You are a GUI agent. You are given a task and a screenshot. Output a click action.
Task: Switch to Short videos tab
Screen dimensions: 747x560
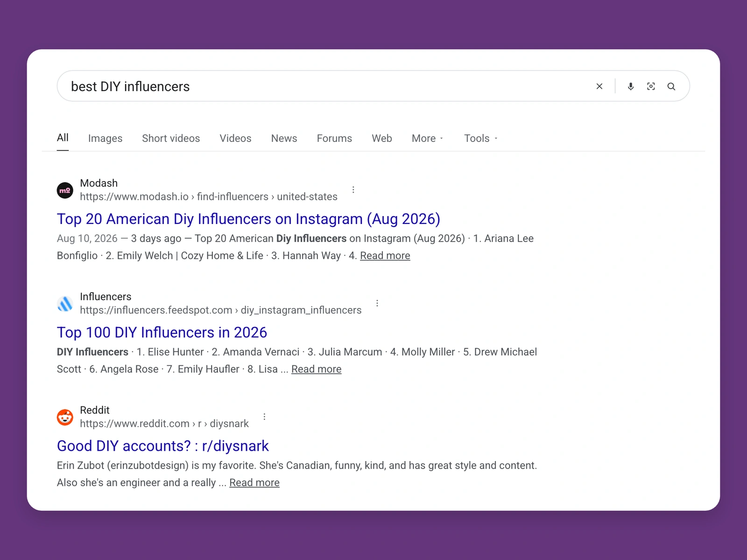pyautogui.click(x=171, y=138)
